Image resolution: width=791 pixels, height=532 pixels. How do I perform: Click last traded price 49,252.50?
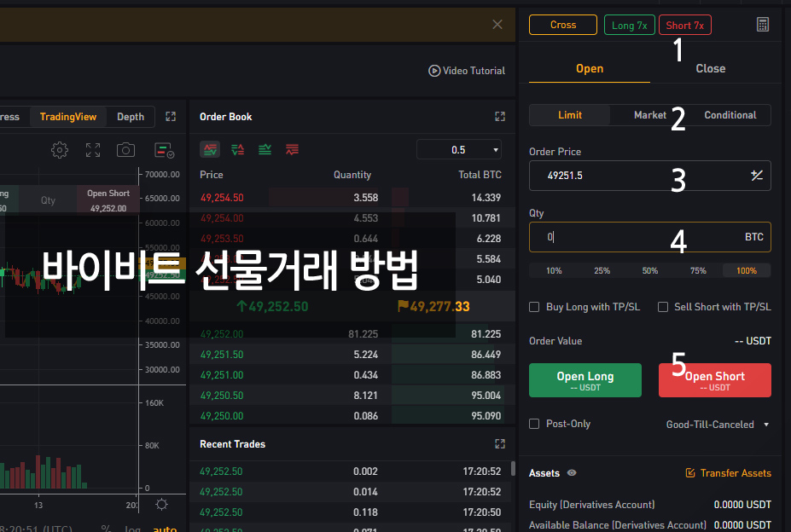(x=272, y=307)
